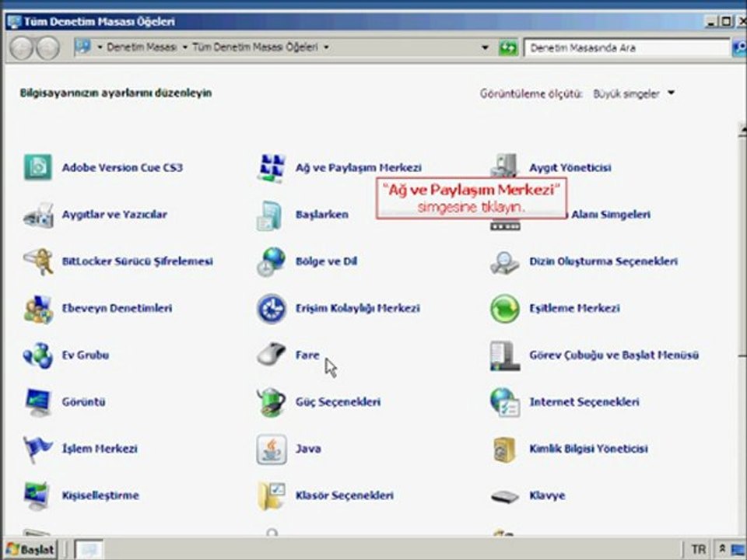Open the Adobe Version Cue CS3 icon
The image size is (747, 560).
pyautogui.click(x=38, y=167)
